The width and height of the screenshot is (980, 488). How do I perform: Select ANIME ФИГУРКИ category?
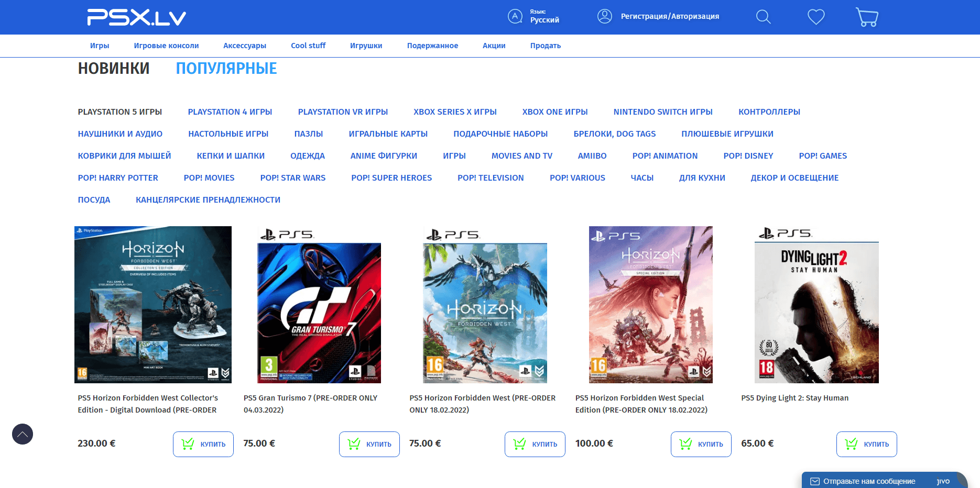point(384,156)
